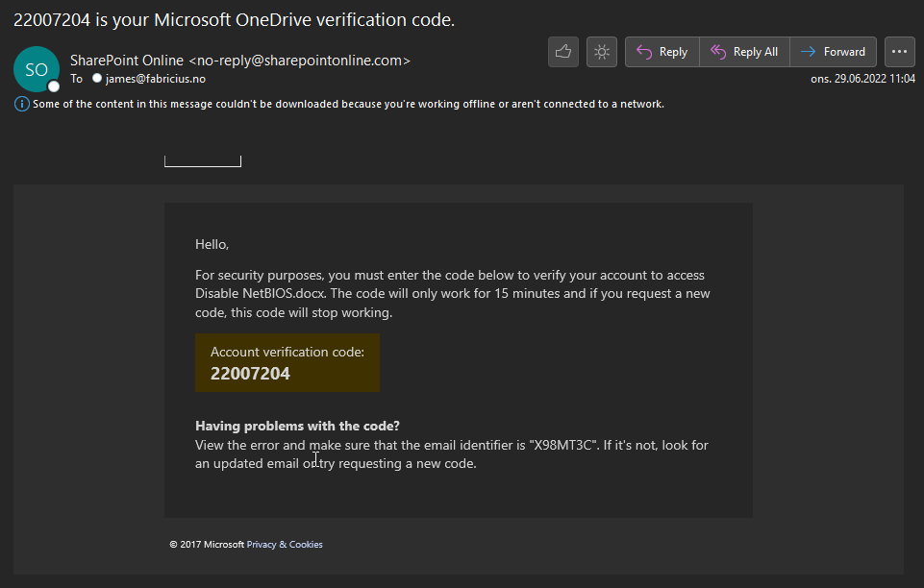
Task: Open the three-dots more actions menu
Action: click(899, 52)
